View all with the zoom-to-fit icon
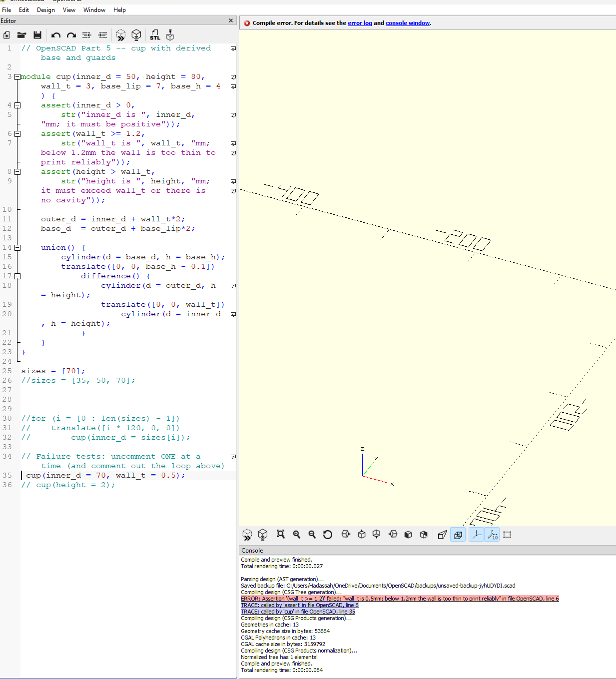The width and height of the screenshot is (616, 679). point(281,535)
